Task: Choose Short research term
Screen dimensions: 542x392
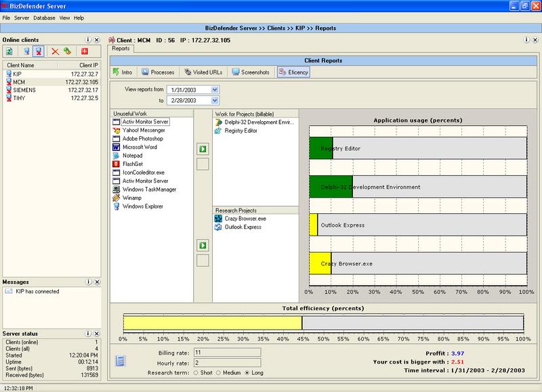Action: [x=196, y=373]
